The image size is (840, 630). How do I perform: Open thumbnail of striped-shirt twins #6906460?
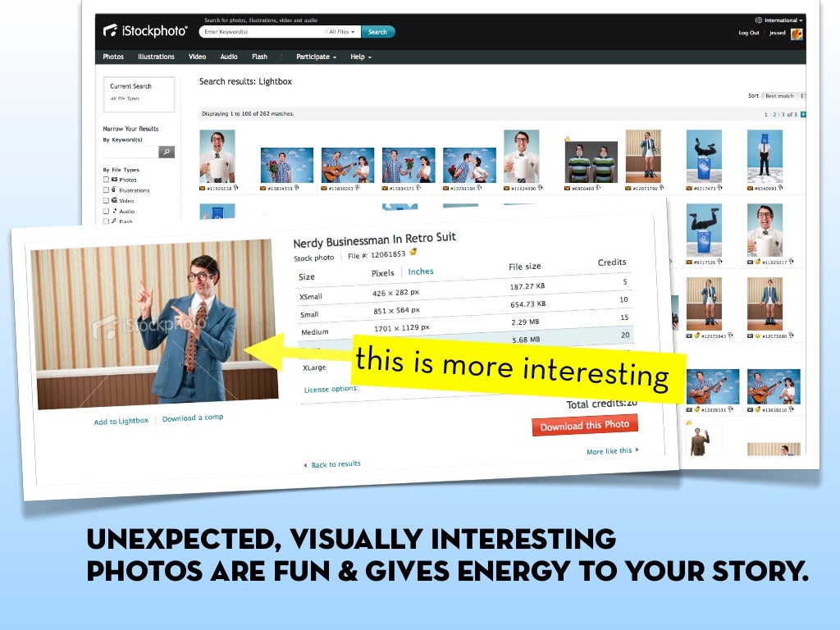pyautogui.click(x=591, y=162)
